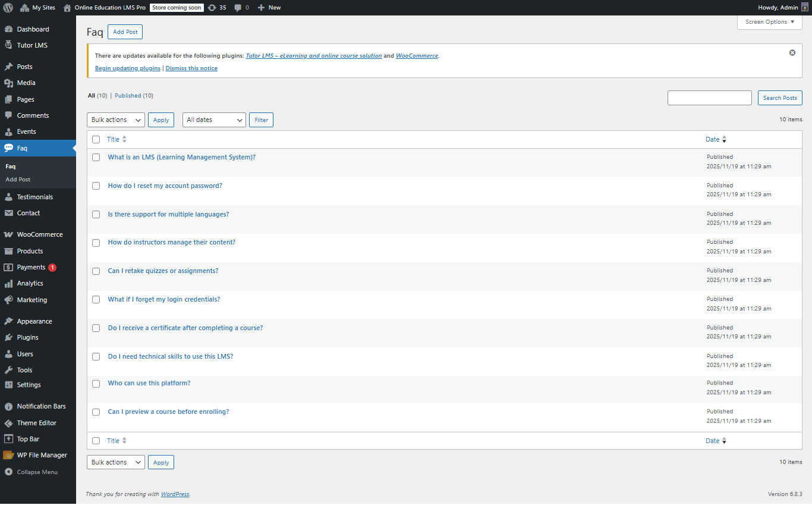Open the top Bulk actions dropdown
The height and width of the screenshot is (505, 812).
(116, 120)
